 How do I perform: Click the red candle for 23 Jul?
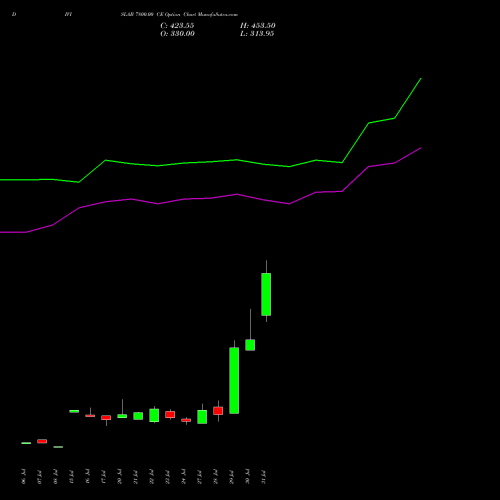tap(170, 414)
